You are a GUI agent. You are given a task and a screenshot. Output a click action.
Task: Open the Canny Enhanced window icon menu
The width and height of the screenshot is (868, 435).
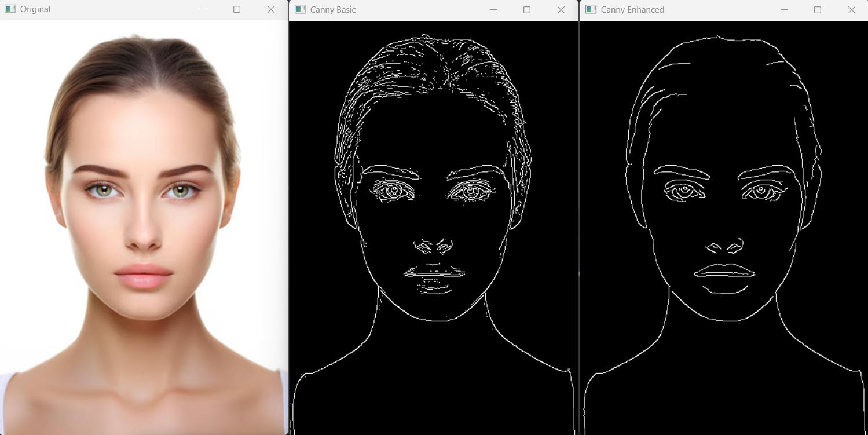tap(591, 10)
